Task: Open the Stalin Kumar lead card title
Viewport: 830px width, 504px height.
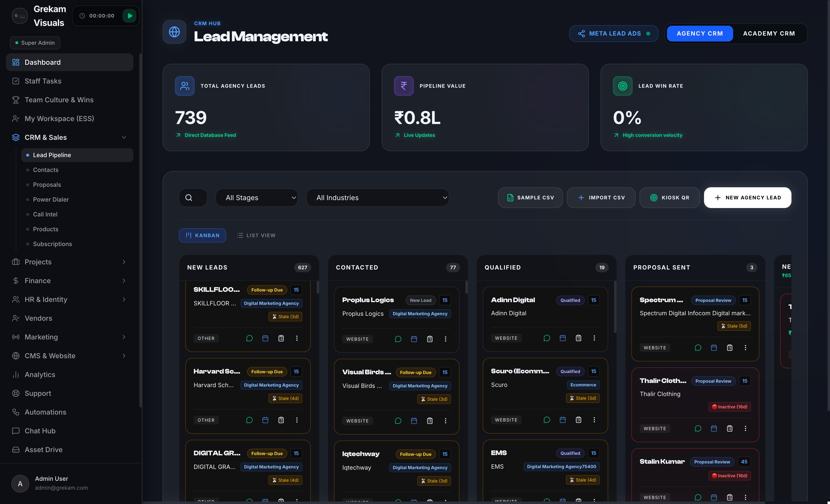Action: 662,462
